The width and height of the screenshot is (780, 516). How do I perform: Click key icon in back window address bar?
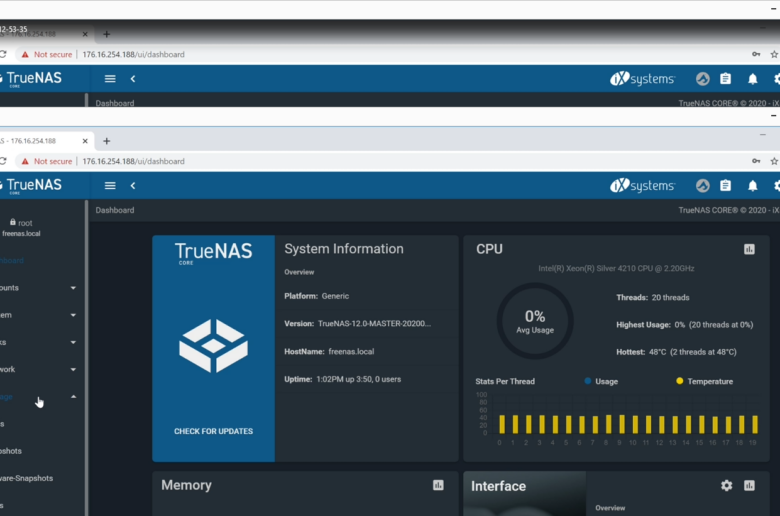pyautogui.click(x=756, y=54)
